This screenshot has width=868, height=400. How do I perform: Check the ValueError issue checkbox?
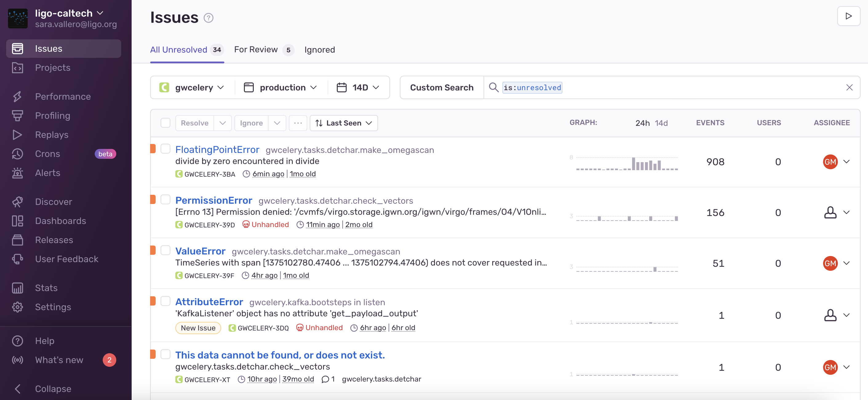click(x=165, y=250)
